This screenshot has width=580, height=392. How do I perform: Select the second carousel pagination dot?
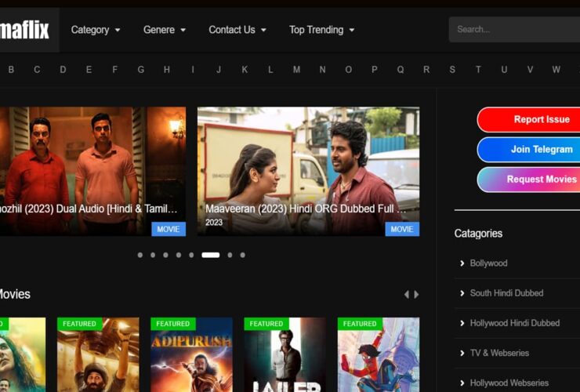pyautogui.click(x=153, y=255)
